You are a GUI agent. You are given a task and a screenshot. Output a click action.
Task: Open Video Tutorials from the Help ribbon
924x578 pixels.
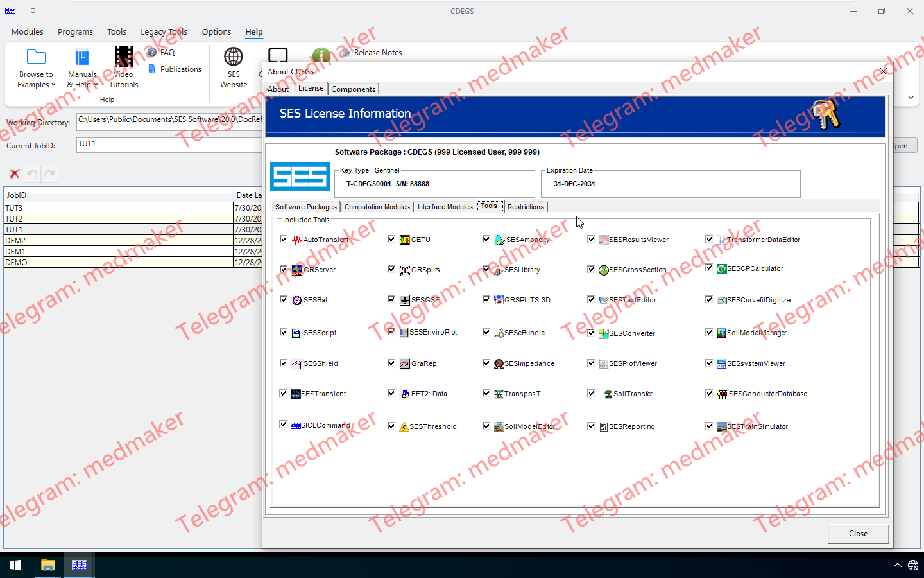pos(124,67)
